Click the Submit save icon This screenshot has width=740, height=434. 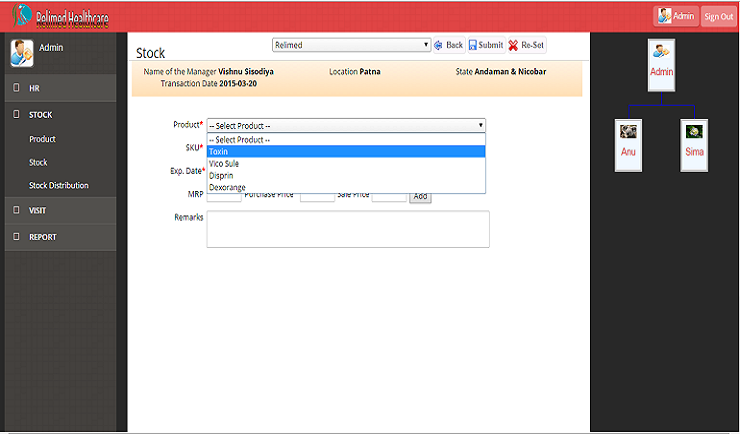click(472, 45)
